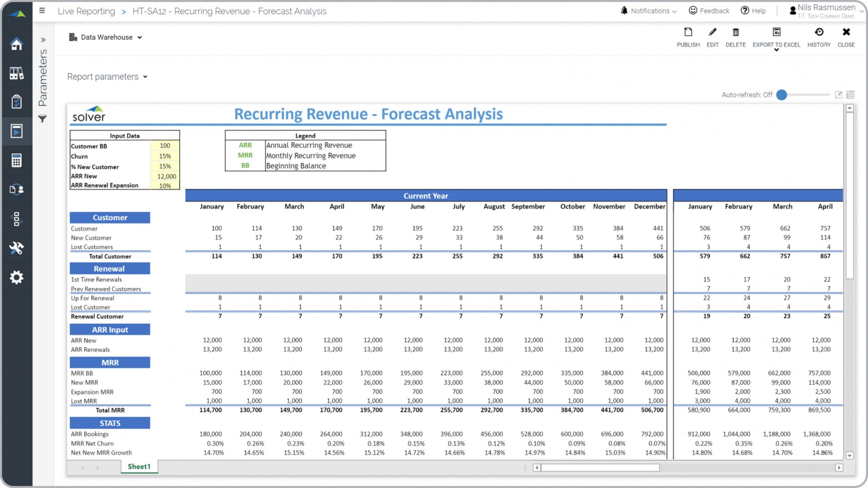The width and height of the screenshot is (868, 488).
Task: Open the Feedback link
Action: (x=709, y=11)
